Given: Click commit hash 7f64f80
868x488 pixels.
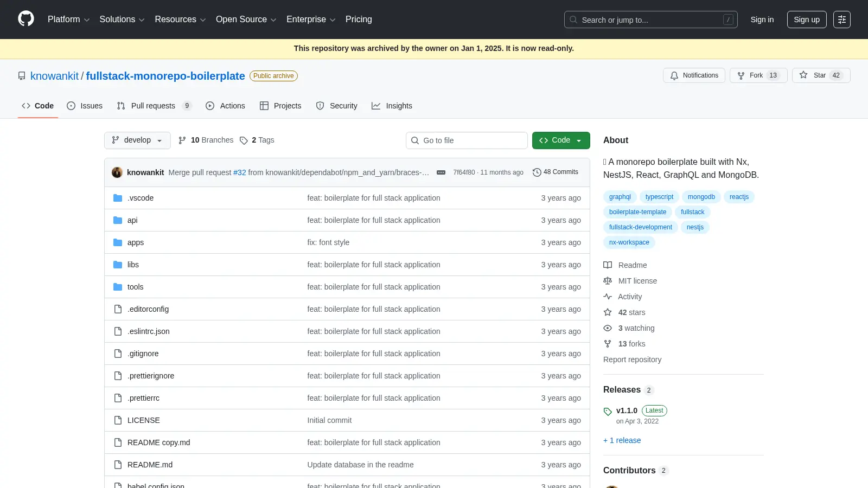Looking at the screenshot, I should point(464,172).
